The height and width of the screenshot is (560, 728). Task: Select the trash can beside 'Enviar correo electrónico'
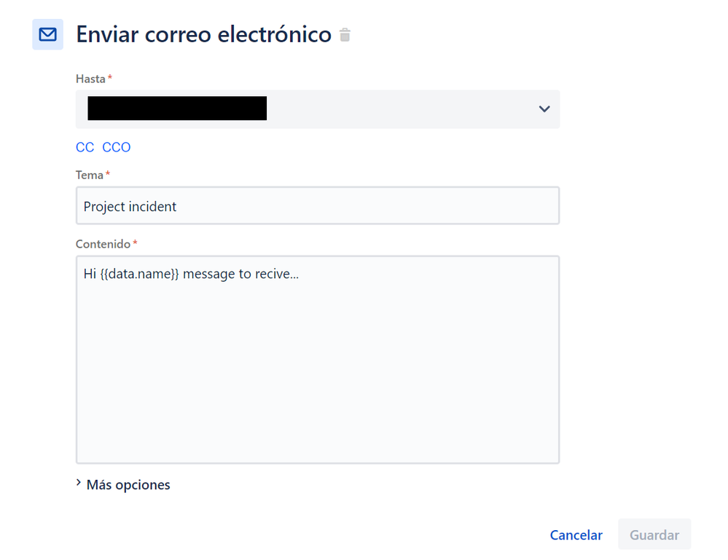click(x=345, y=34)
